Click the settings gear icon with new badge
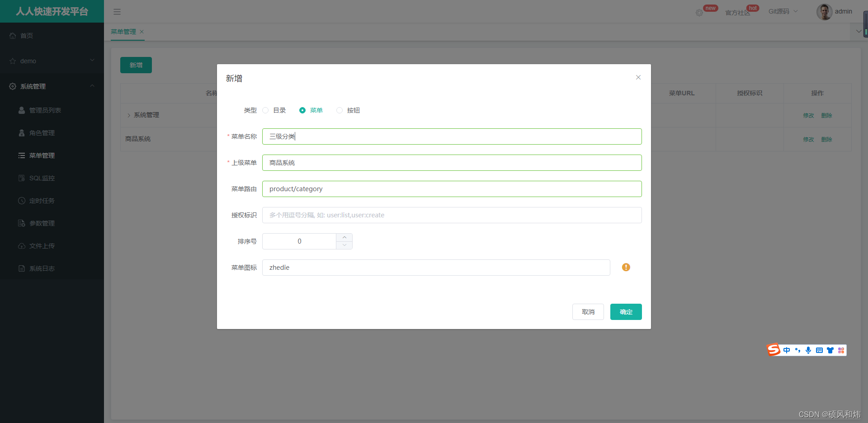868x423 pixels. pyautogui.click(x=699, y=13)
